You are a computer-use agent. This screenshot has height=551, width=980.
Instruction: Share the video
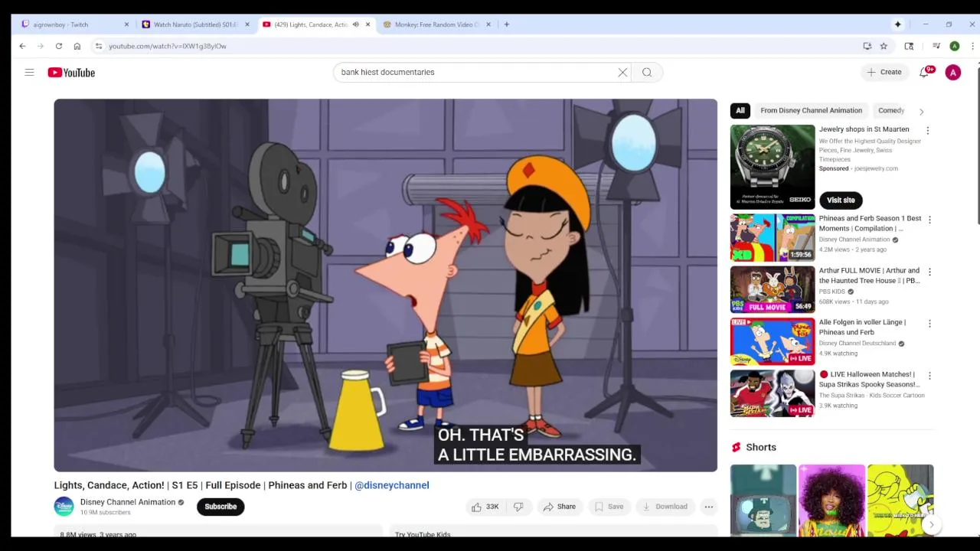[559, 507]
